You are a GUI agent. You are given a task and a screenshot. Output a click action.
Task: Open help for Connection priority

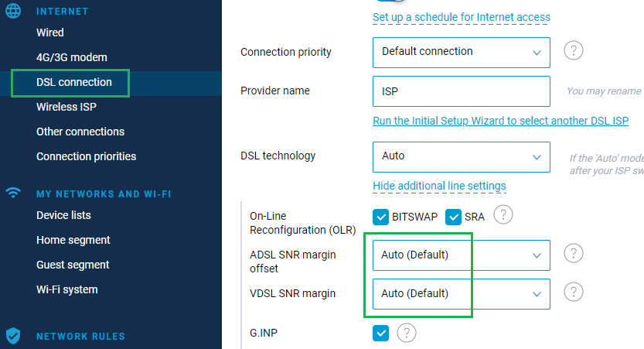[573, 51]
